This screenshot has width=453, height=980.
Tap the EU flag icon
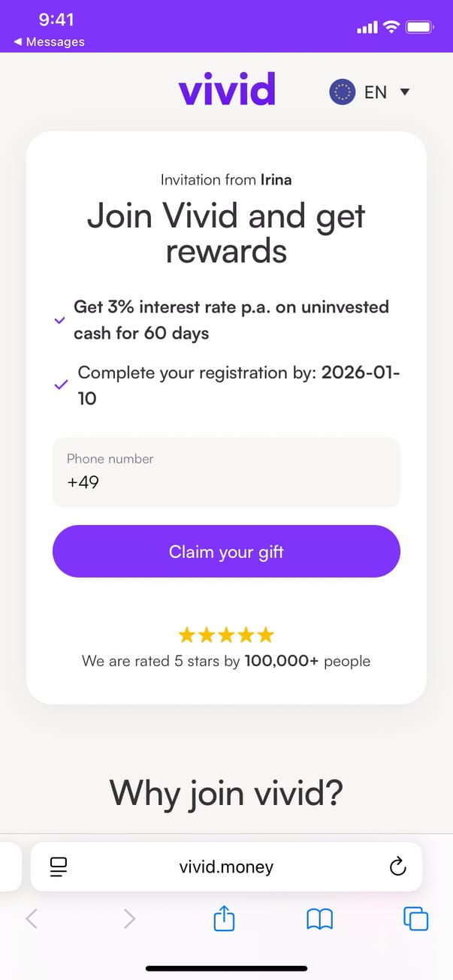click(342, 92)
